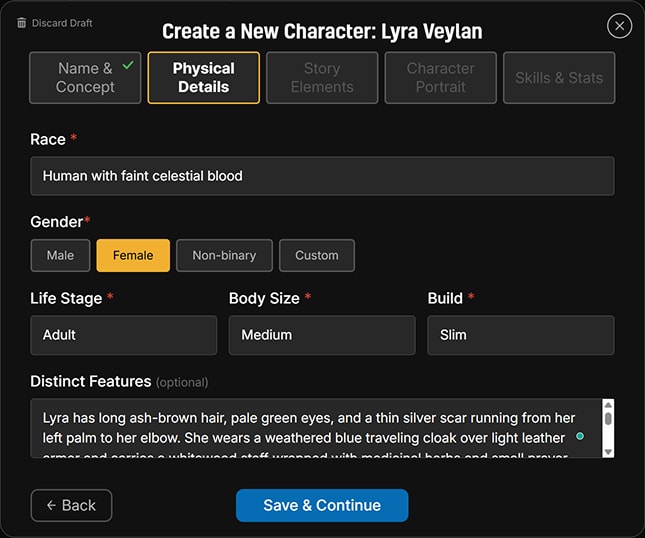Click Save & Continue button
Viewport: 645px width, 538px height.
[x=322, y=505]
